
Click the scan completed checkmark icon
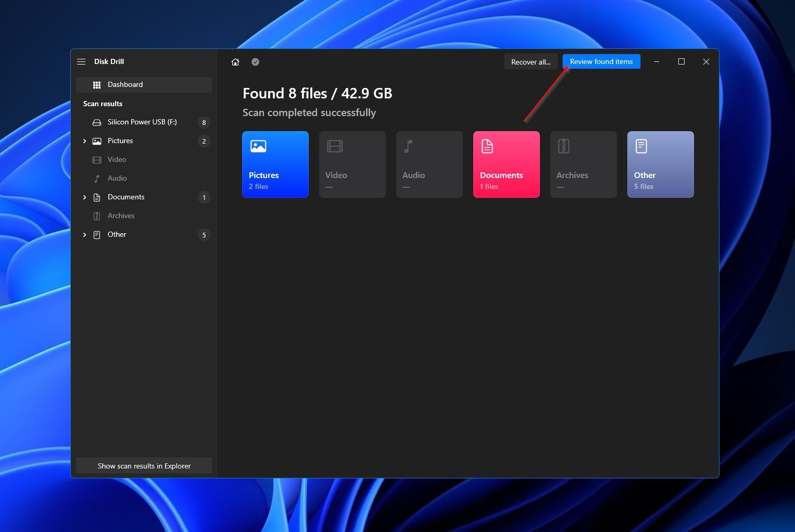[x=256, y=62]
